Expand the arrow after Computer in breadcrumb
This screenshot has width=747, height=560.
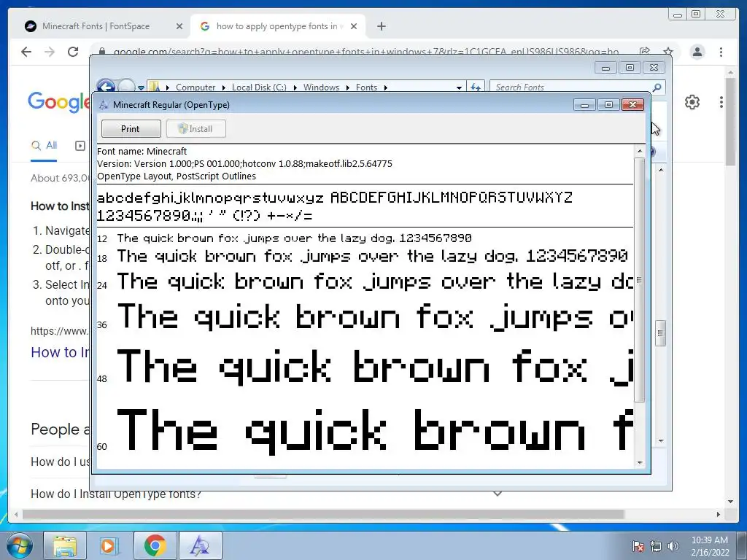pos(223,87)
